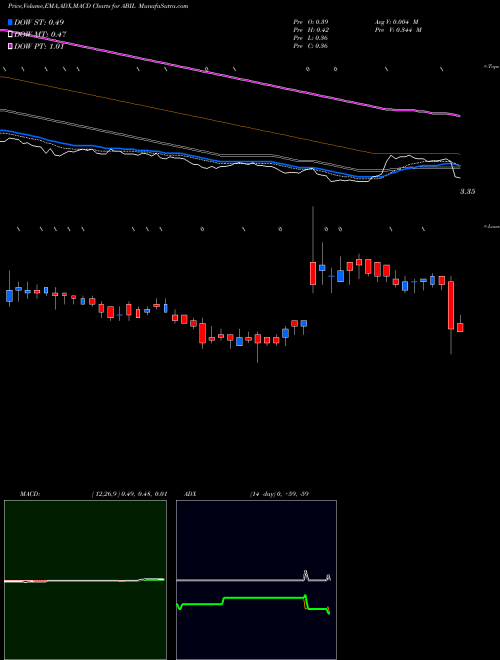Click the 'Avg V: 0.004 M' volume text
The width and height of the screenshot is (500, 660).
396,22
